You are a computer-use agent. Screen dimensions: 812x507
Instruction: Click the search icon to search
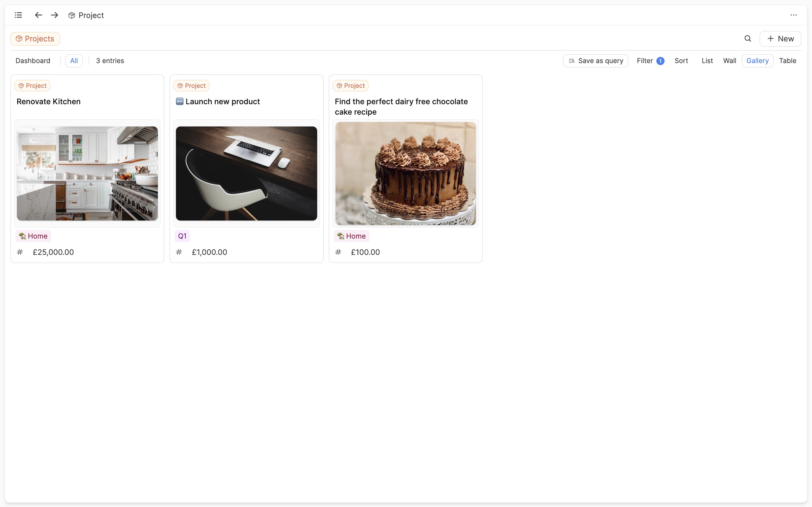pos(748,39)
